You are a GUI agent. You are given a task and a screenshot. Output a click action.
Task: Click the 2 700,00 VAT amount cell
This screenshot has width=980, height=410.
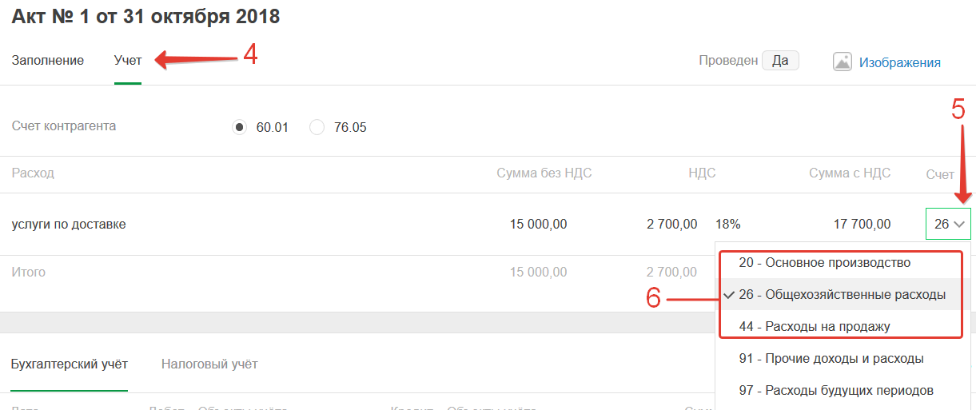pyautogui.click(x=671, y=225)
